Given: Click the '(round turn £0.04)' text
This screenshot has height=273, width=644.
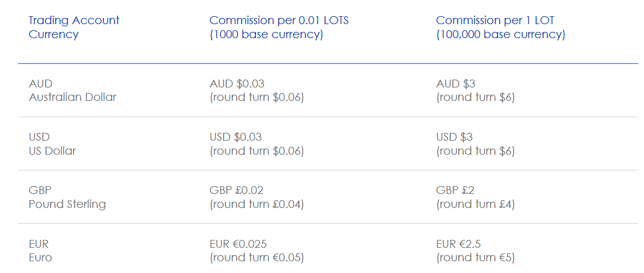Looking at the screenshot, I should [x=257, y=204].
